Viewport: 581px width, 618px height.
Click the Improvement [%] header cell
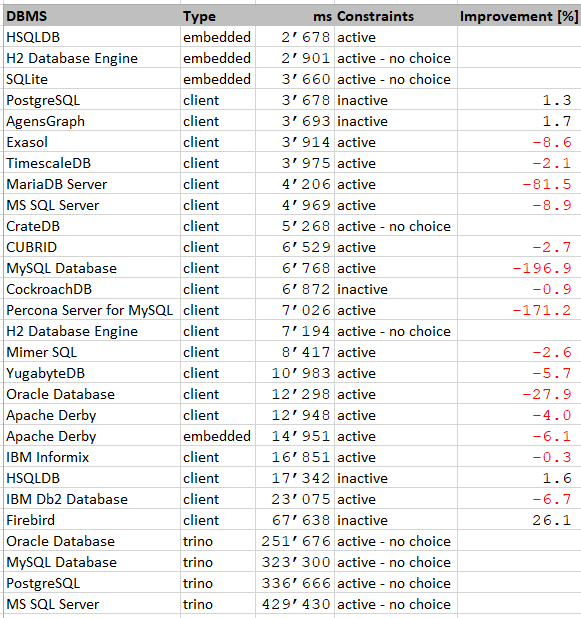(x=519, y=16)
